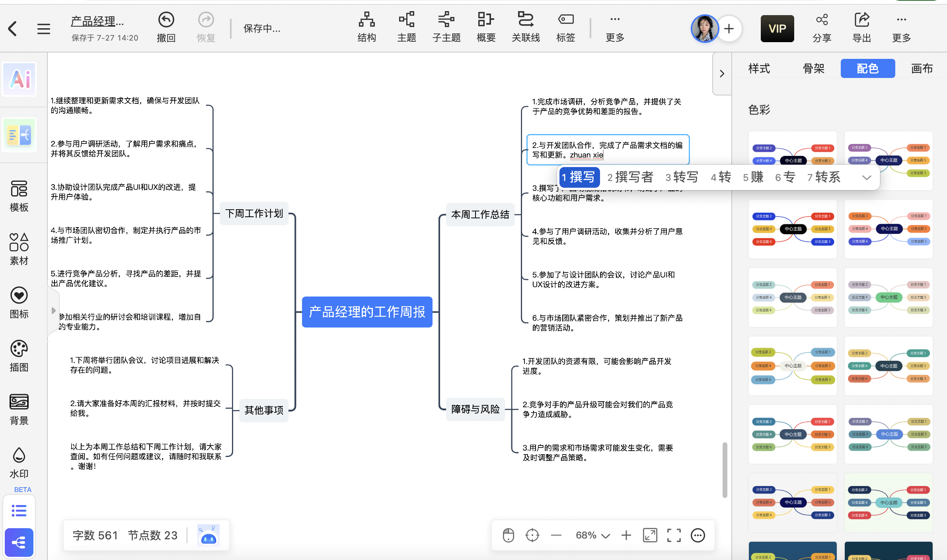Image resolution: width=947 pixels, height=560 pixels.
Task: Click the locate center target icon
Action: pos(532,535)
